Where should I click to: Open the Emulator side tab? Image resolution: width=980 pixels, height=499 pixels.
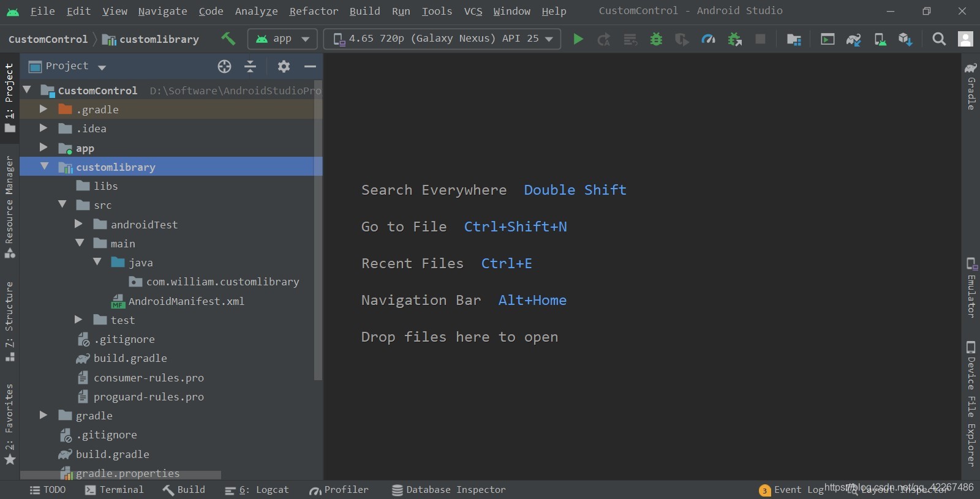tap(971, 288)
